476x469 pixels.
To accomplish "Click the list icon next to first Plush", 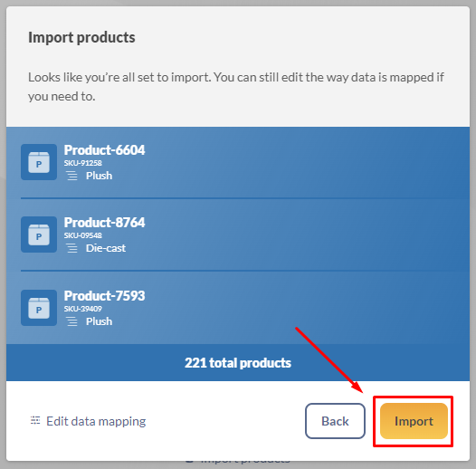I will [x=72, y=176].
